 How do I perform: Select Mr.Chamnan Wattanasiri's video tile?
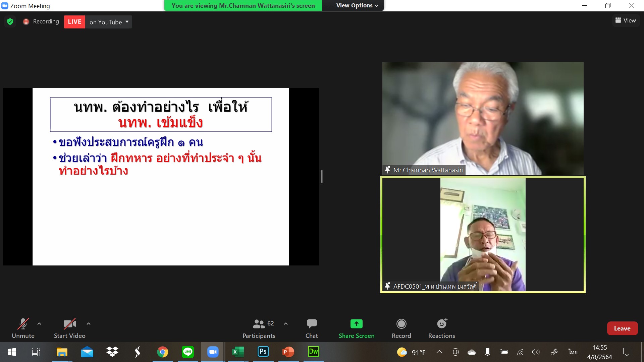483,118
